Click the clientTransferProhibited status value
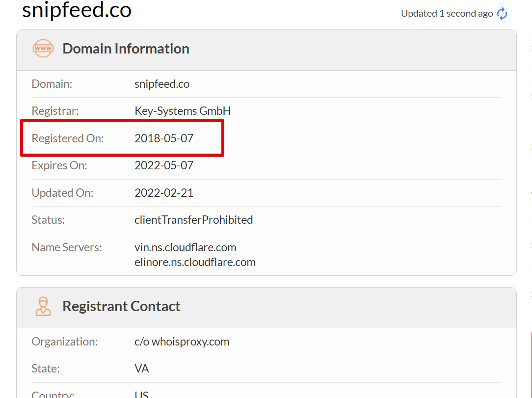Viewport: 532px width, 398px height. [194, 220]
